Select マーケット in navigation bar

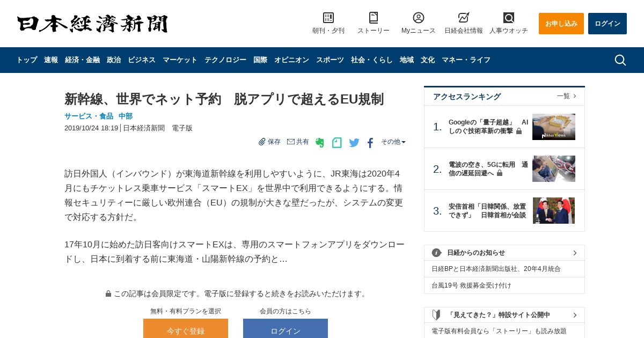click(x=180, y=60)
